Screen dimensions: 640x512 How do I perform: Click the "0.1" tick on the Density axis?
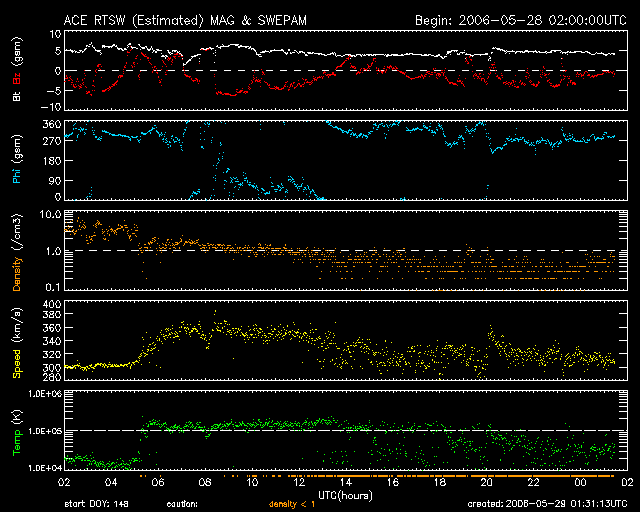click(x=53, y=287)
